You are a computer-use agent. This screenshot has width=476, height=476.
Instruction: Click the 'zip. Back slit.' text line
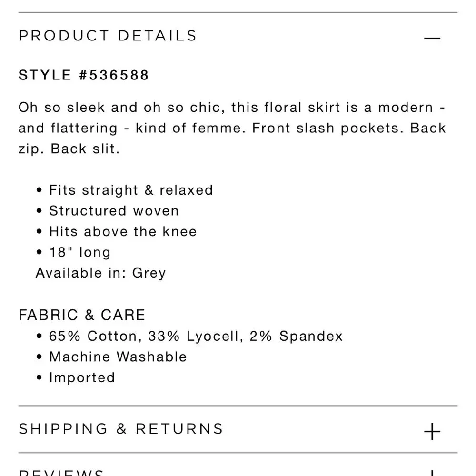point(69,149)
